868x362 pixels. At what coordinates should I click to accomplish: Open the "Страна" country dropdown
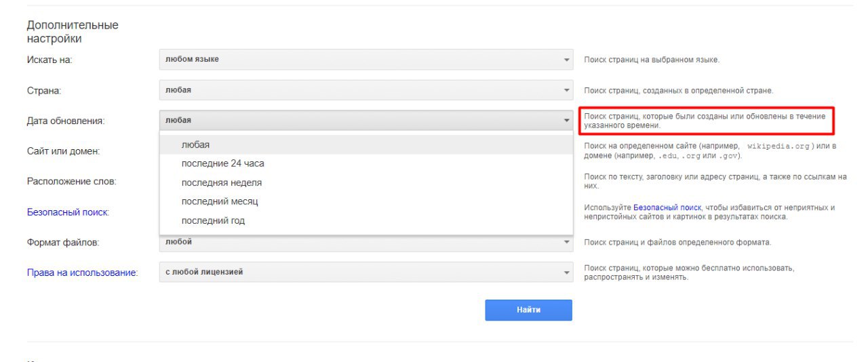pyautogui.click(x=366, y=90)
